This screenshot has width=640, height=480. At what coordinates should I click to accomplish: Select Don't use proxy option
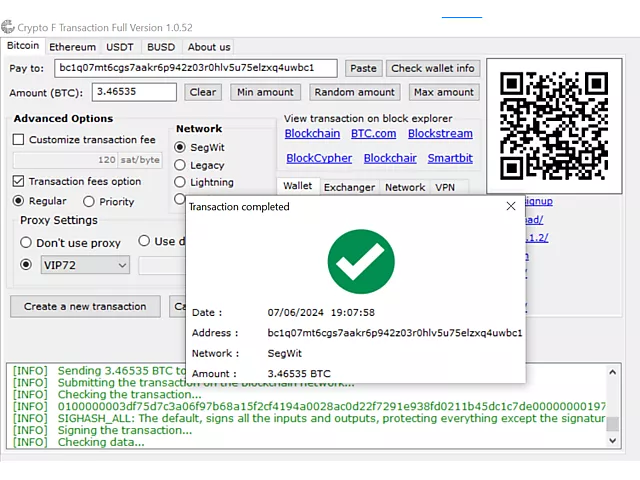click(x=26, y=243)
